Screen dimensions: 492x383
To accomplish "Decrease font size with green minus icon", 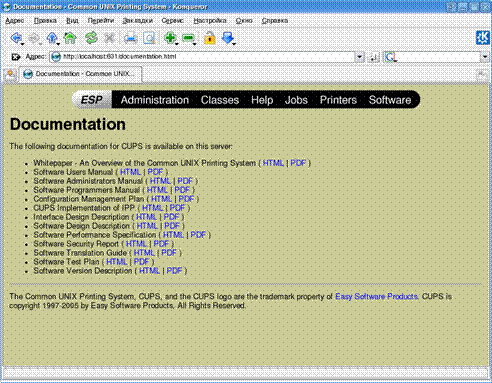I will (188, 38).
